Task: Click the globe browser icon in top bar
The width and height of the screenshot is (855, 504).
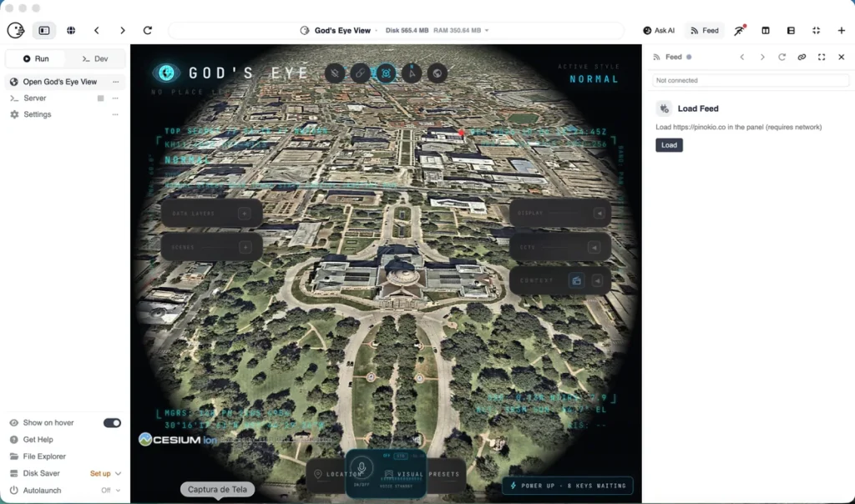Action: (x=71, y=31)
